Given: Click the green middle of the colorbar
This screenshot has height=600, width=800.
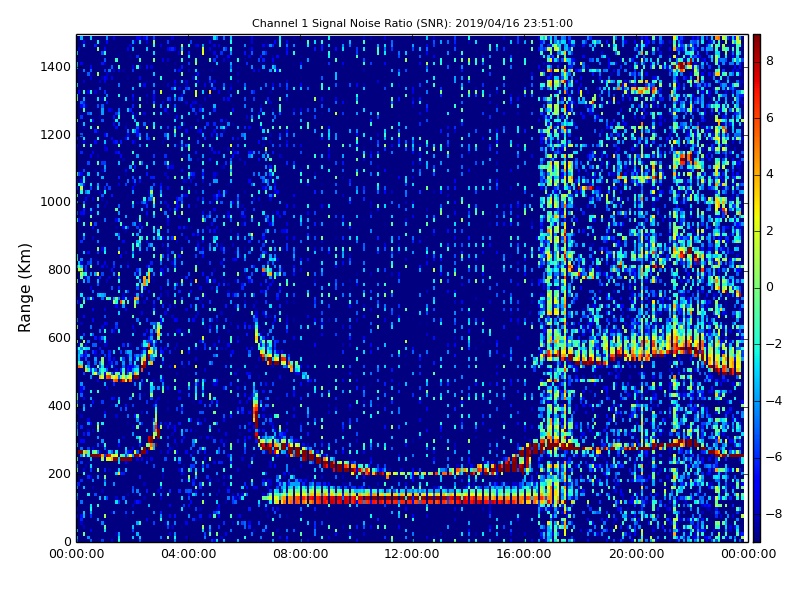Looking at the screenshot, I should (x=757, y=288).
